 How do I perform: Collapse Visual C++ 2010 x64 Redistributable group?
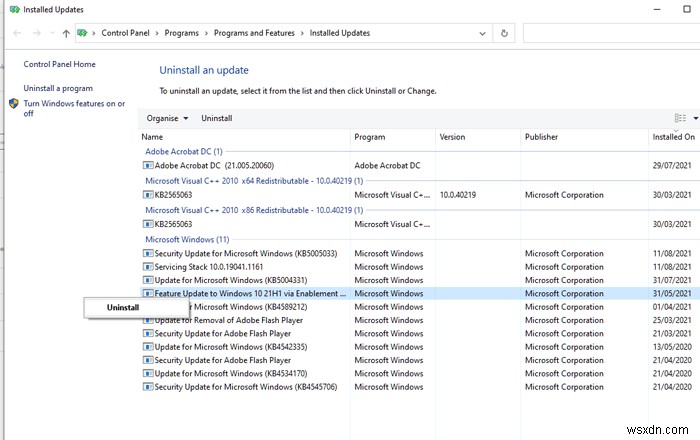pos(254,181)
